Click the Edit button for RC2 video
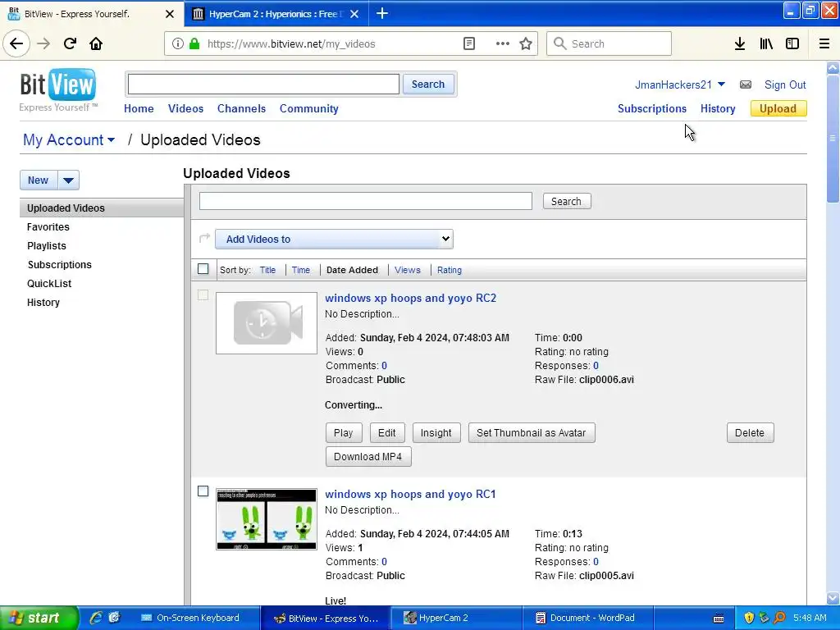This screenshot has width=840, height=630. pyautogui.click(x=387, y=433)
